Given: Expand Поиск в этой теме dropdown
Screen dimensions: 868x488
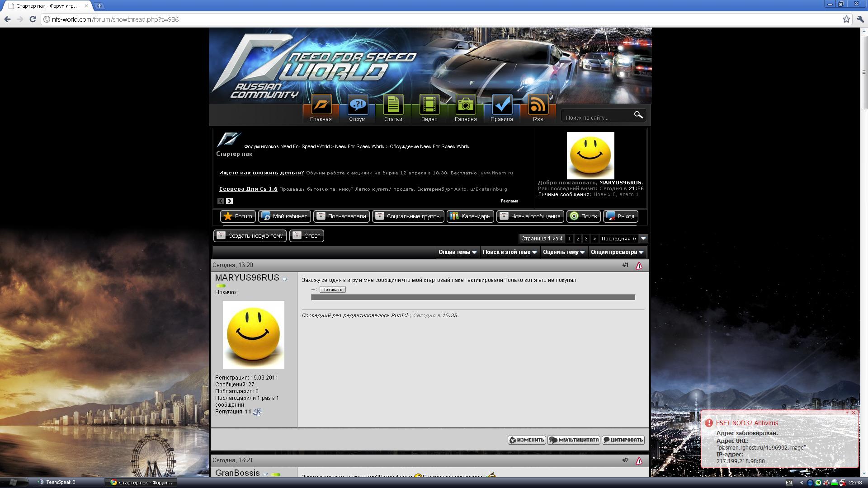Looking at the screenshot, I should (x=509, y=252).
